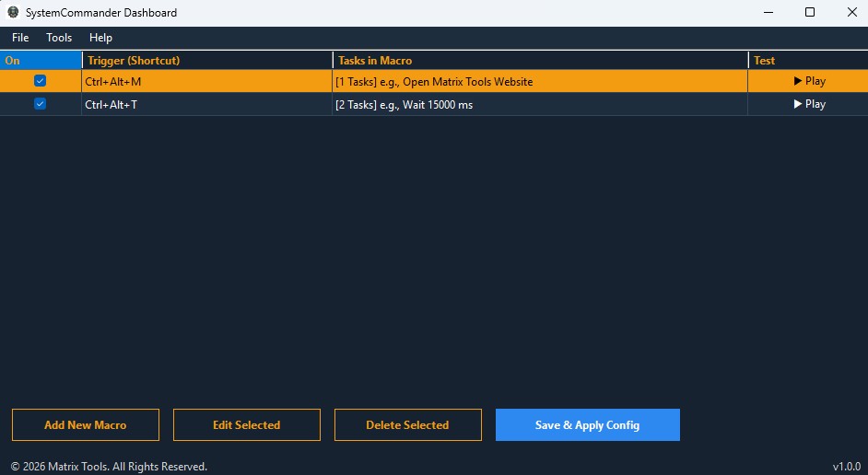Click the SystemCommander app icon in title bar
Screen dimensions: 868x475
coord(13,12)
